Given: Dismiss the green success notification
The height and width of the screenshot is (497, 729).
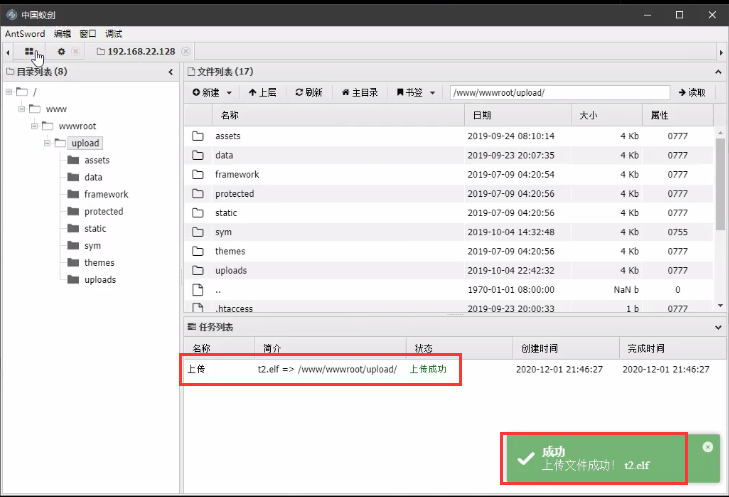Looking at the screenshot, I should pyautogui.click(x=707, y=447).
